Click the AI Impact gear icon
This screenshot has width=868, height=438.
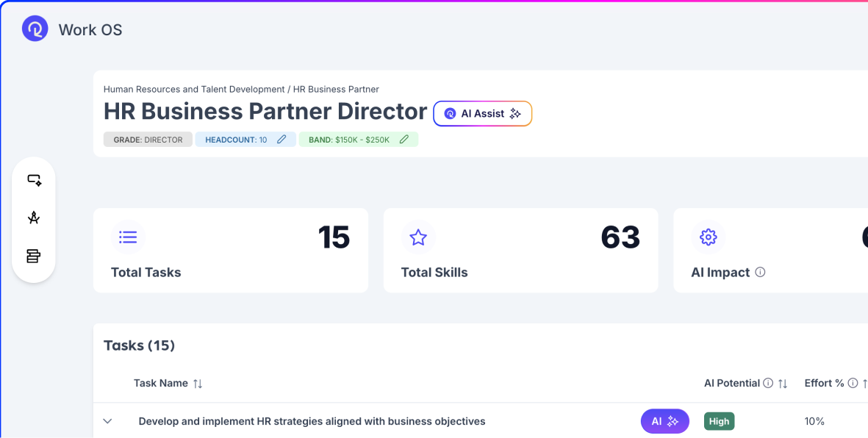(x=708, y=237)
